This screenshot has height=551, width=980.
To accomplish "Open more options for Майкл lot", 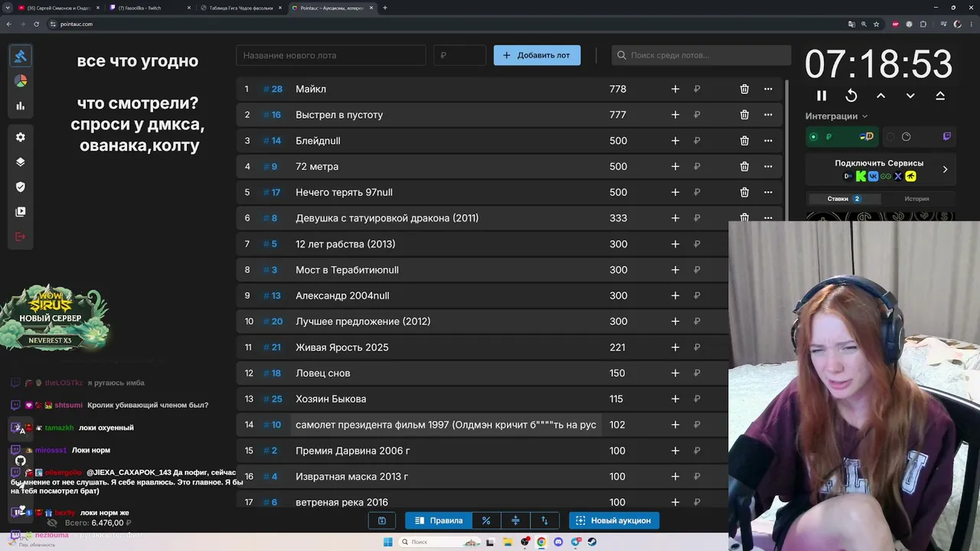I will pyautogui.click(x=768, y=89).
